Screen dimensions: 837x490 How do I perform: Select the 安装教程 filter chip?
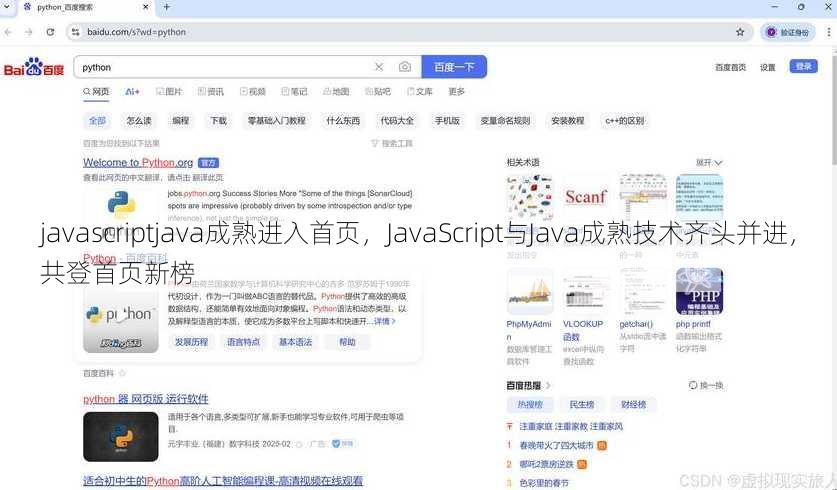568,121
